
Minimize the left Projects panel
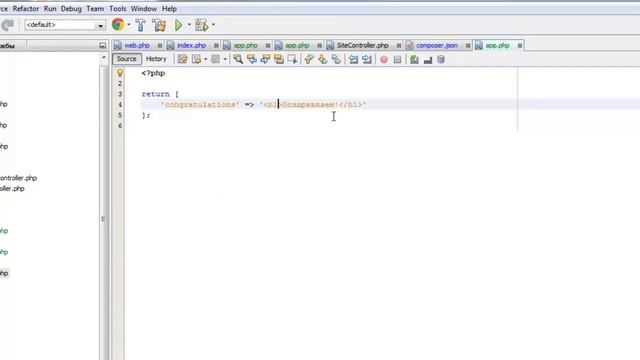coord(102,46)
